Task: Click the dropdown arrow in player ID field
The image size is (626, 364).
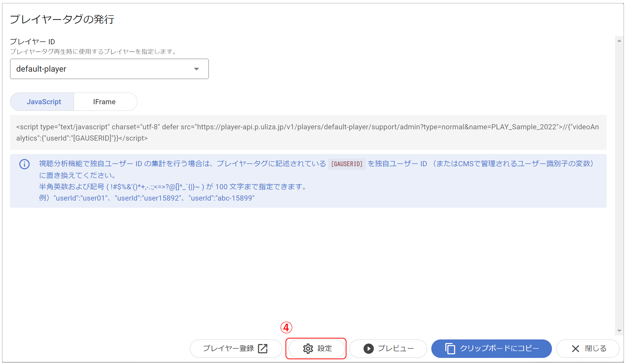Action: click(197, 69)
